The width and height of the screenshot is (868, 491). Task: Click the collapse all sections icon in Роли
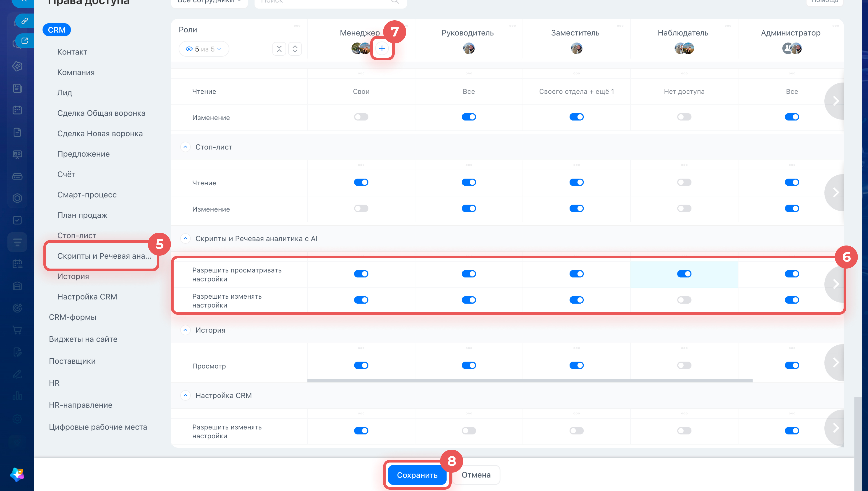[279, 49]
